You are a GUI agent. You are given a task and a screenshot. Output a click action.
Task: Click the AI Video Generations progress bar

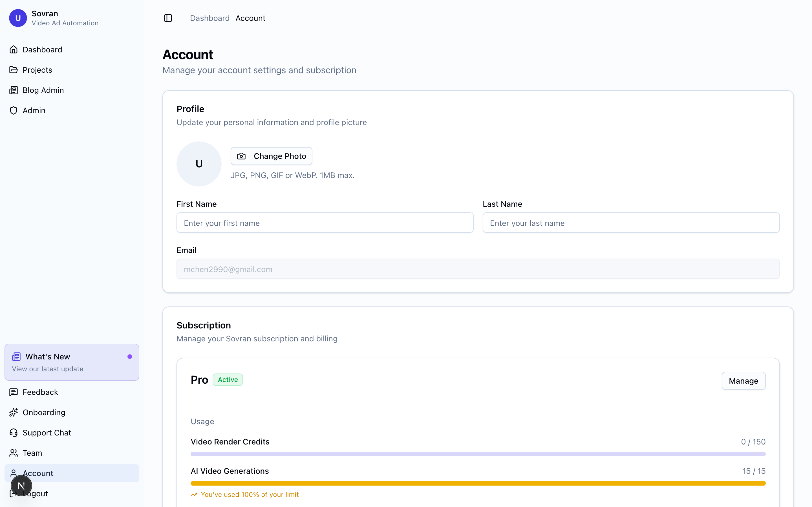click(x=478, y=483)
